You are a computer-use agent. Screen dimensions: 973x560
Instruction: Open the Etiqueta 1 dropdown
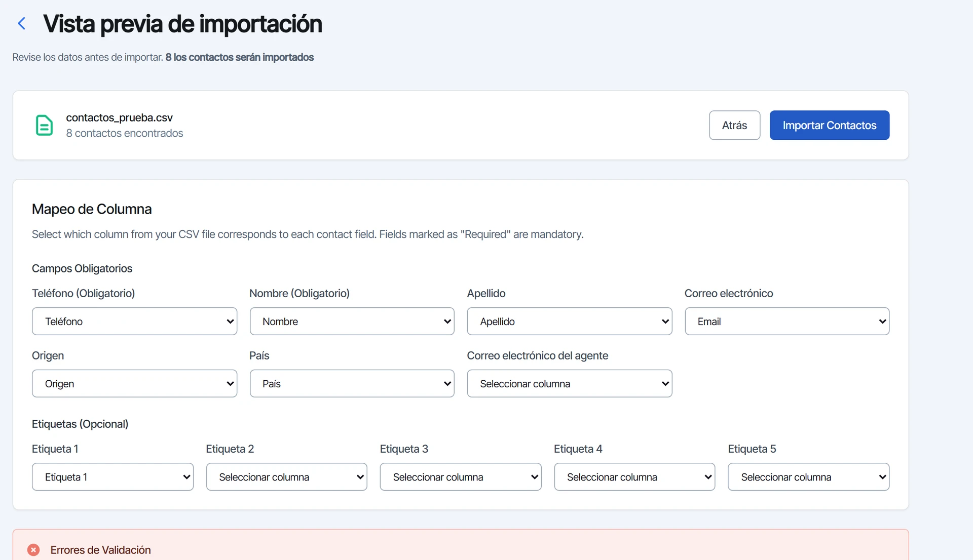coord(113,476)
